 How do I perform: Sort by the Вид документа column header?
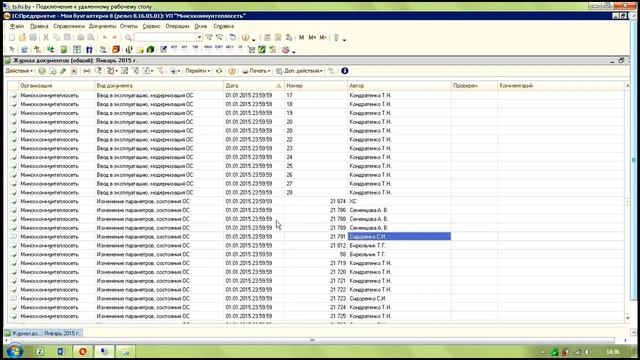pyautogui.click(x=159, y=86)
